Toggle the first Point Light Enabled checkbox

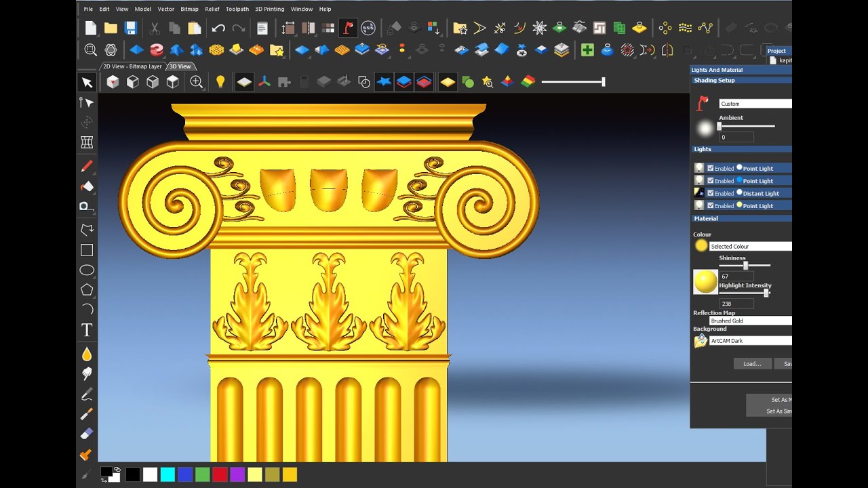tap(711, 168)
